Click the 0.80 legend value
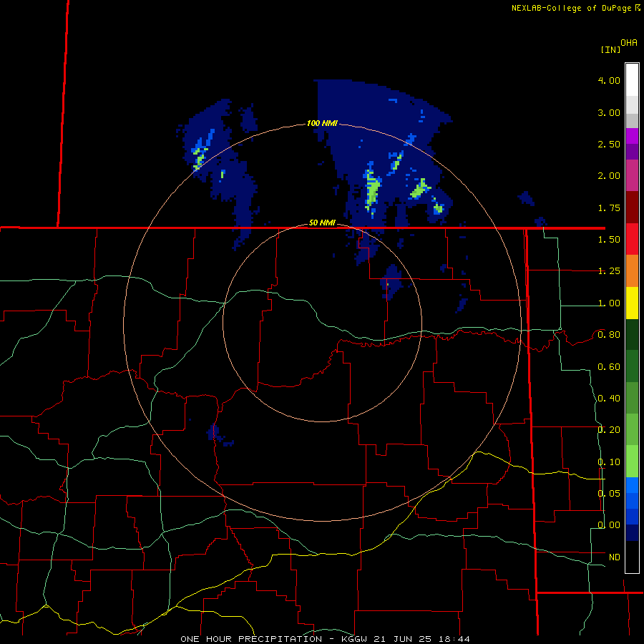Image resolution: width=644 pixels, height=644 pixels. tap(609, 335)
